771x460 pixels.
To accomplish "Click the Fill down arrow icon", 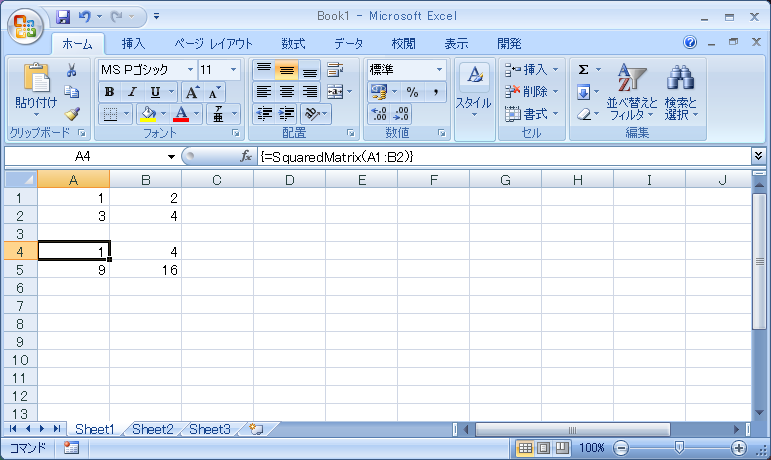I will pos(583,92).
